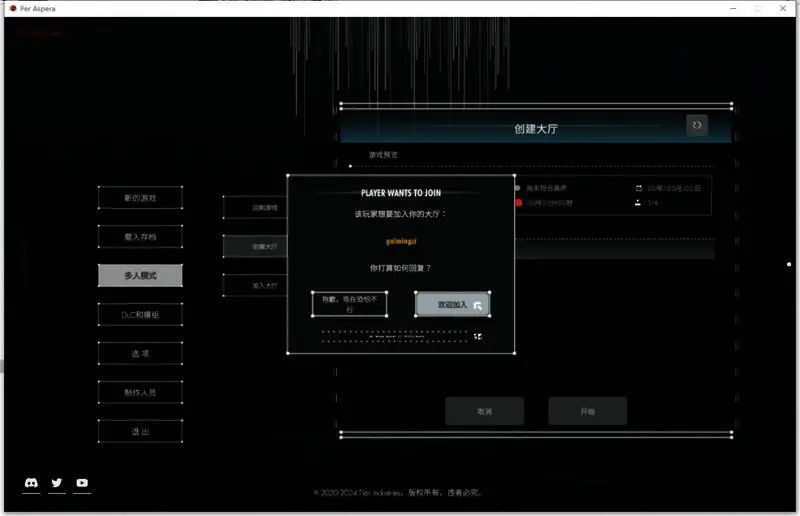Image resolution: width=800 pixels, height=516 pixels.
Task: Open 制作人员 credits menu entry
Action: [140, 393]
